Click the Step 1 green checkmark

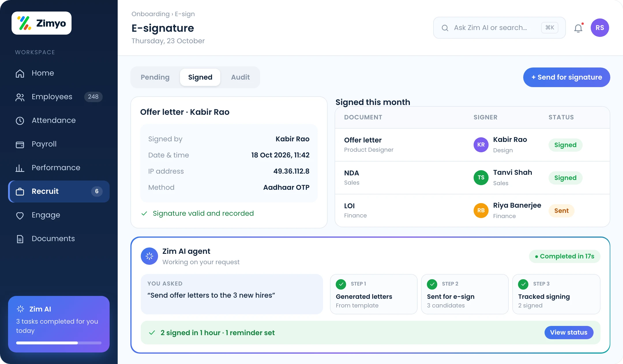tap(341, 284)
